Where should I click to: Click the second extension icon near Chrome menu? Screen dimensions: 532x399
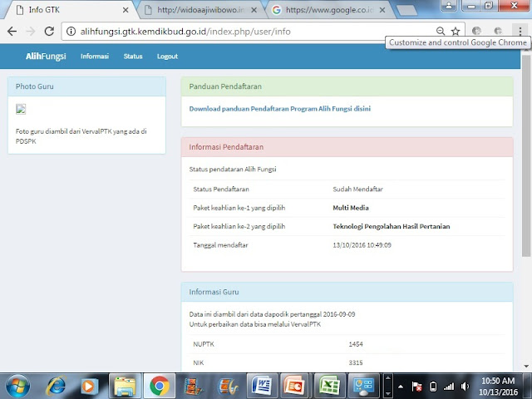pos(498,32)
